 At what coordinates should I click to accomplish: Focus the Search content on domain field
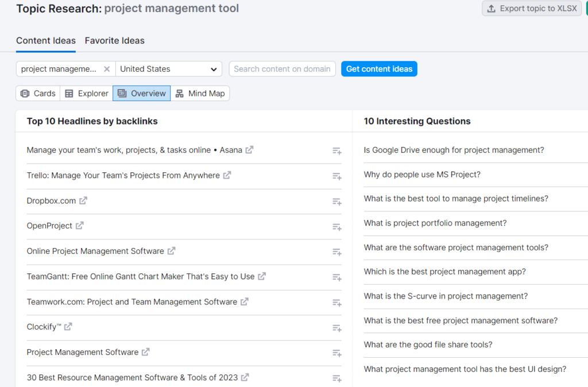282,69
